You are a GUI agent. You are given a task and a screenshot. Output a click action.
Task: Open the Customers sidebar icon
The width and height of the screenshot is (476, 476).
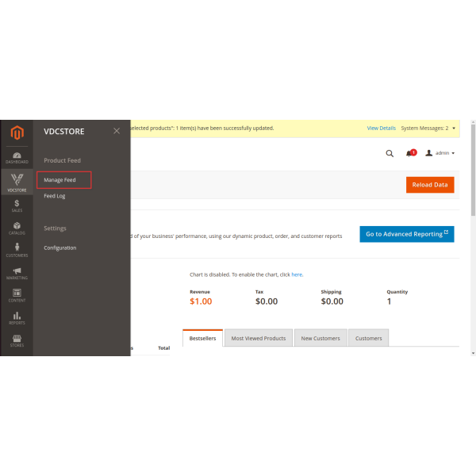16,250
